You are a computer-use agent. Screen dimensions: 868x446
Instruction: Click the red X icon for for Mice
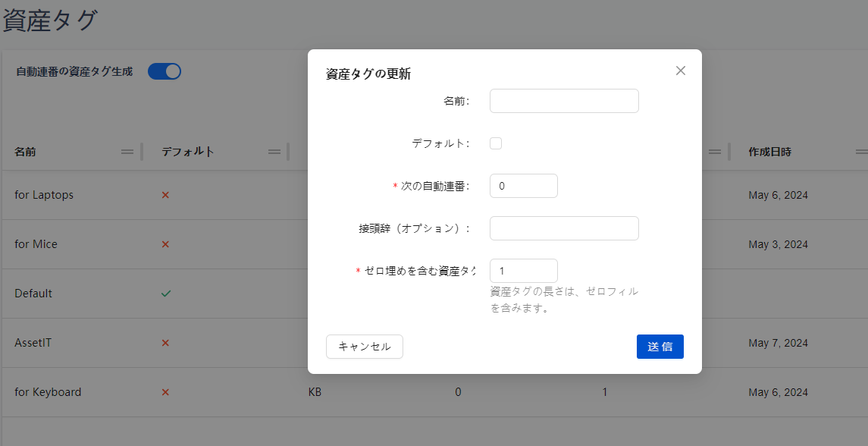click(x=165, y=244)
